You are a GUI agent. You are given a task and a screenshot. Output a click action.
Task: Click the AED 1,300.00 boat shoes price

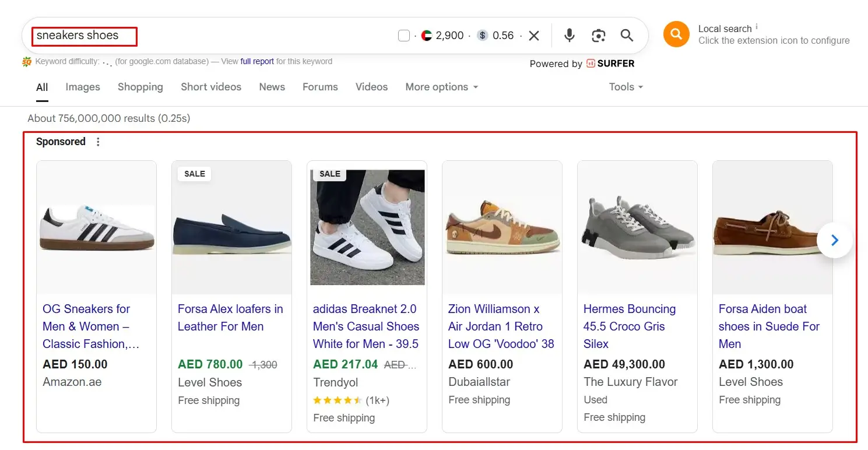coord(756,364)
